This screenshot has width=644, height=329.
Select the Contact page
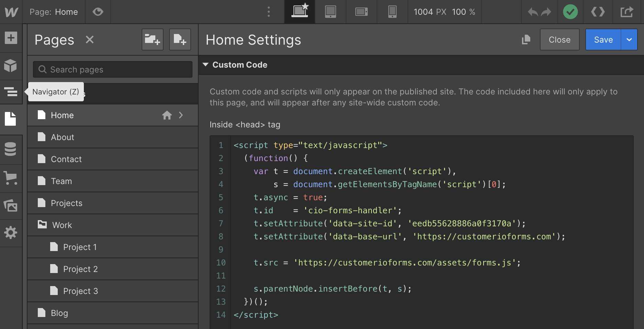click(113, 159)
